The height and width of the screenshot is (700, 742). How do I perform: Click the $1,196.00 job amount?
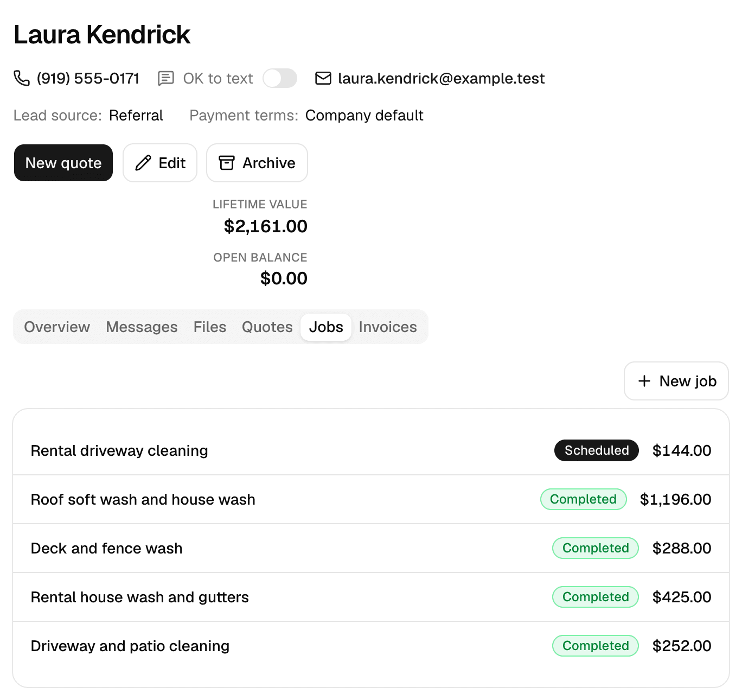pos(675,499)
